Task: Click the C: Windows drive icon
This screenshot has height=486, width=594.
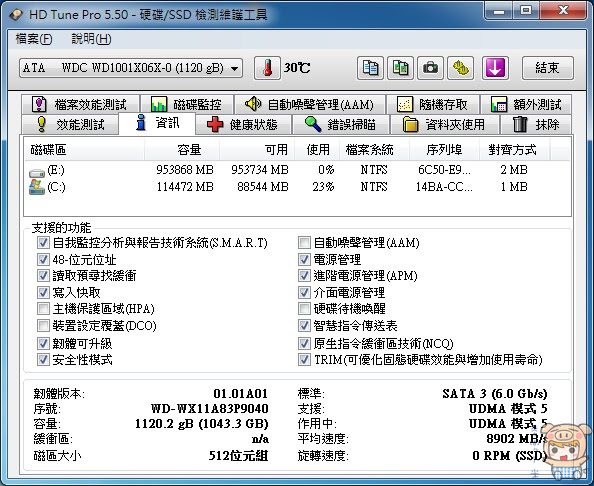Action: [37, 188]
